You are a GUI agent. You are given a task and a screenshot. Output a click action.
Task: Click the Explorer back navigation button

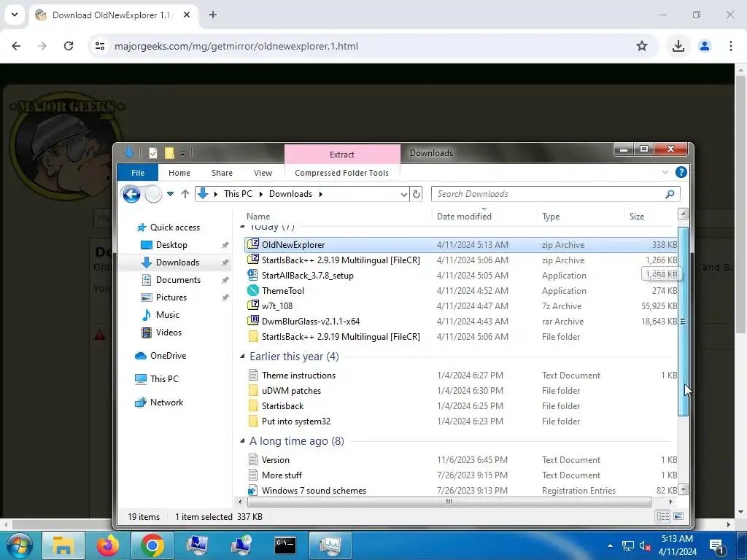pos(131,194)
